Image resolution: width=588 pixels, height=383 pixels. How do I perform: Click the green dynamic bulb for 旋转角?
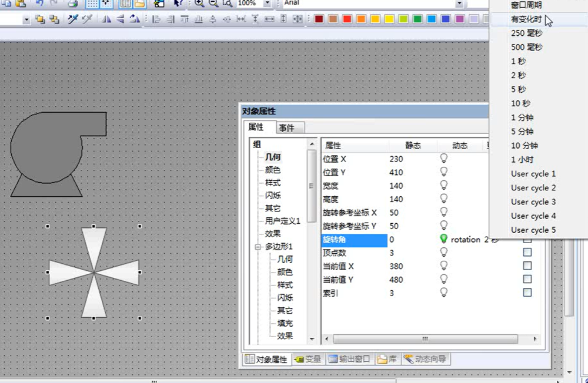pos(444,239)
